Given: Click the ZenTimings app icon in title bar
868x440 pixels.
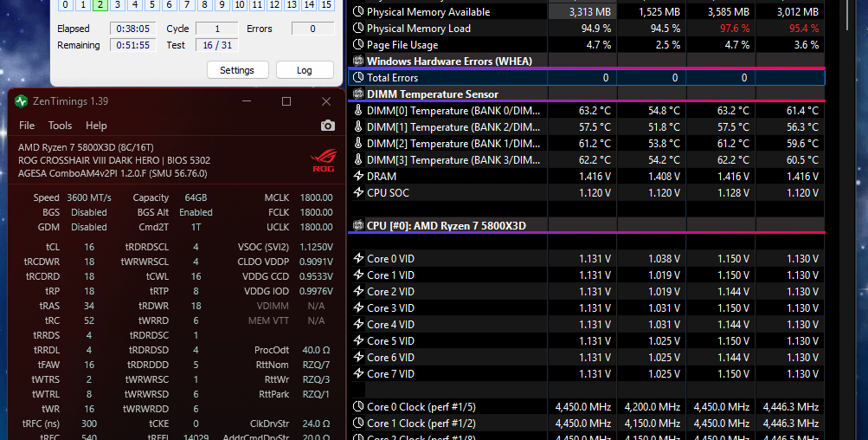Looking at the screenshot, I should (x=21, y=100).
